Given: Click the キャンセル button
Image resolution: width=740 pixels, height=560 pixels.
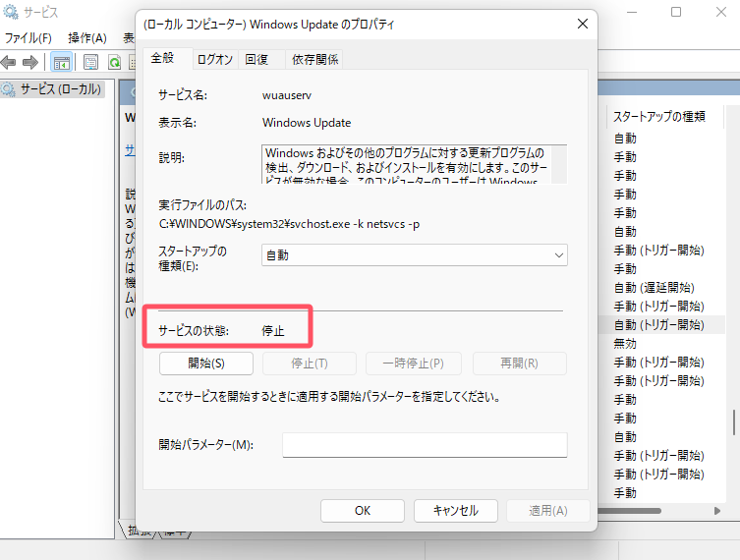Looking at the screenshot, I should pyautogui.click(x=456, y=511).
